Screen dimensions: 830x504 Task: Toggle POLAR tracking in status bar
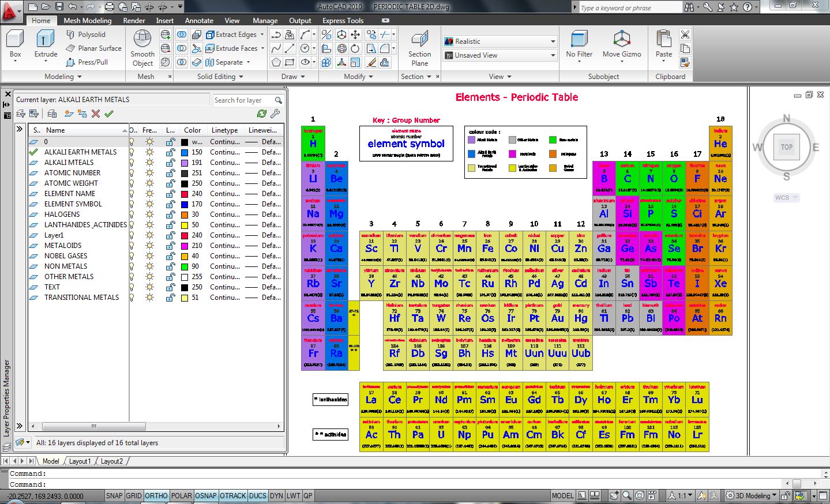pyautogui.click(x=181, y=495)
